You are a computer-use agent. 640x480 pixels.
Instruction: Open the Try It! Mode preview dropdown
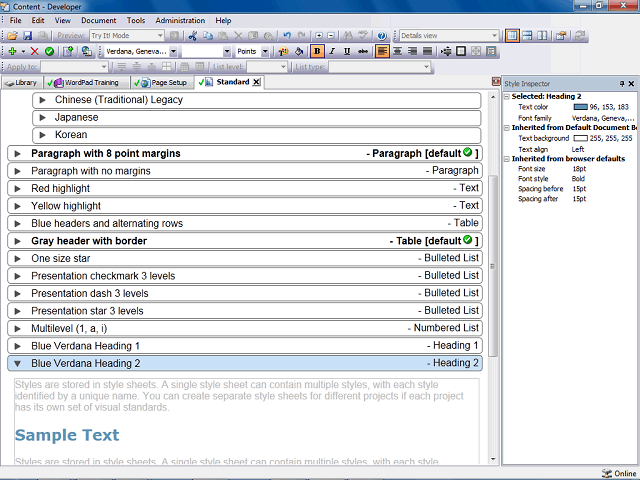pyautogui.click(x=160, y=36)
